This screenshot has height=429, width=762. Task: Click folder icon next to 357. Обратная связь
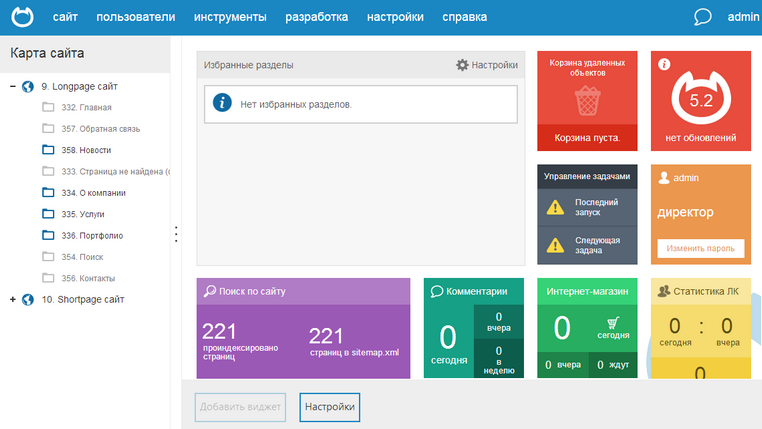[48, 128]
